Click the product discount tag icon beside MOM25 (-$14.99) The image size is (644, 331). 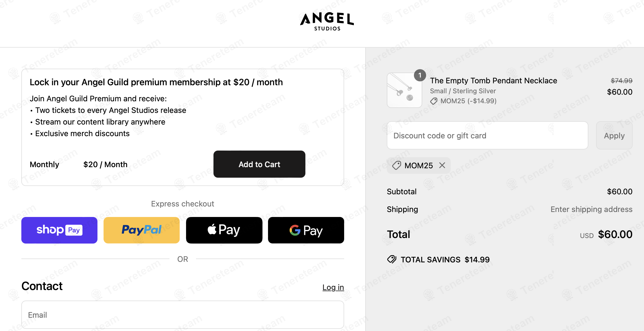434,101
